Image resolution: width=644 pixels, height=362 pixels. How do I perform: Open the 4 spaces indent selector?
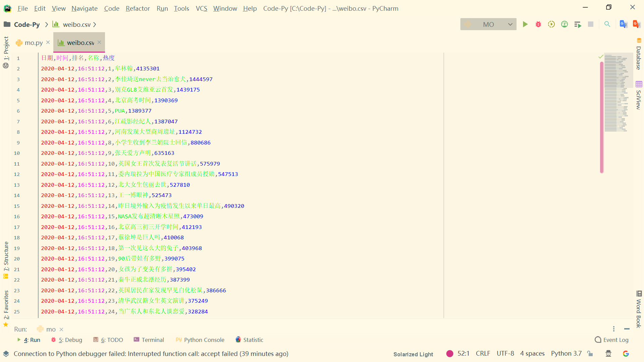pyautogui.click(x=532, y=353)
